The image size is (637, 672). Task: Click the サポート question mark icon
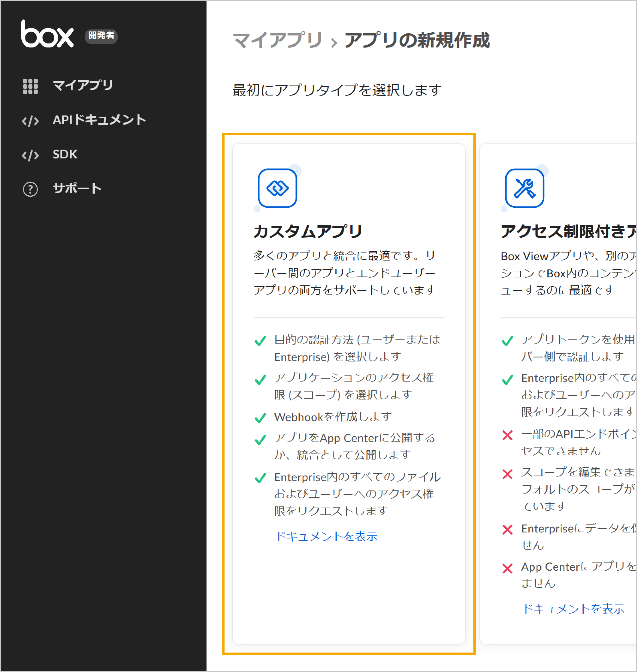pos(30,189)
